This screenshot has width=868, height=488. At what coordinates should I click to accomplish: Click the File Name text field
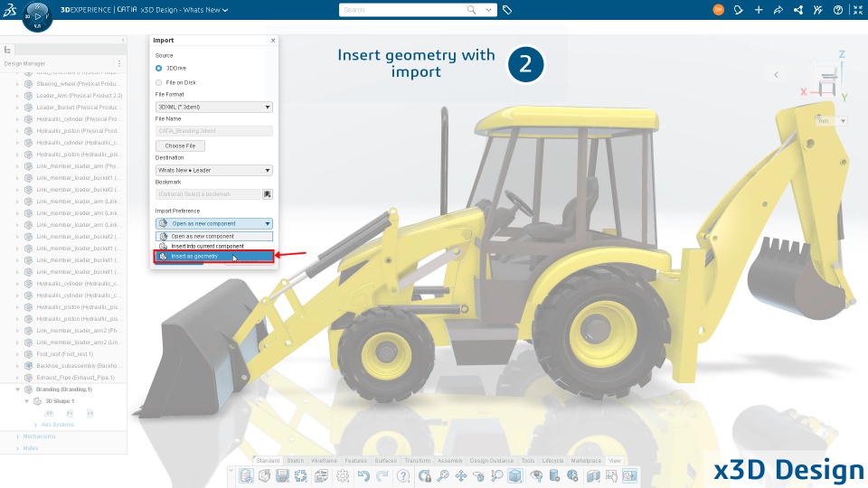coord(213,131)
